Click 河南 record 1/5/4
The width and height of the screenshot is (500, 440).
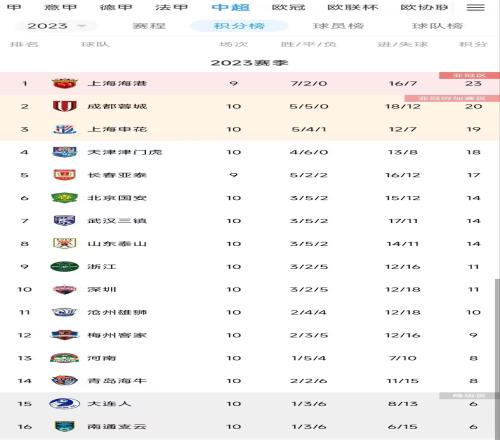[309, 358]
